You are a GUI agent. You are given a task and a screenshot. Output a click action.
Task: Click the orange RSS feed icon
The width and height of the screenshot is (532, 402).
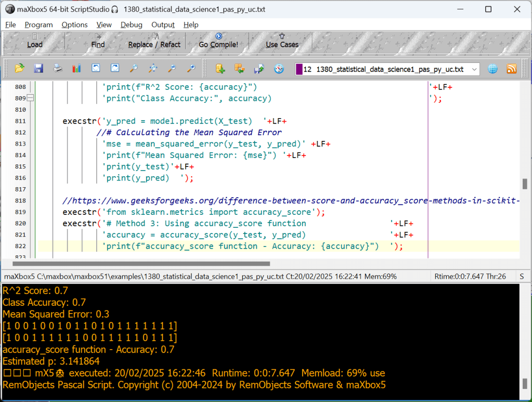coord(512,69)
